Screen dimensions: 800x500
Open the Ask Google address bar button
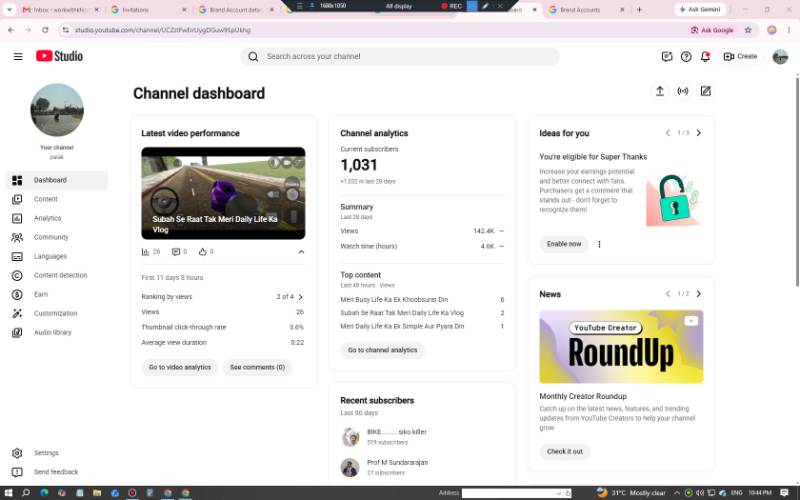pos(712,30)
